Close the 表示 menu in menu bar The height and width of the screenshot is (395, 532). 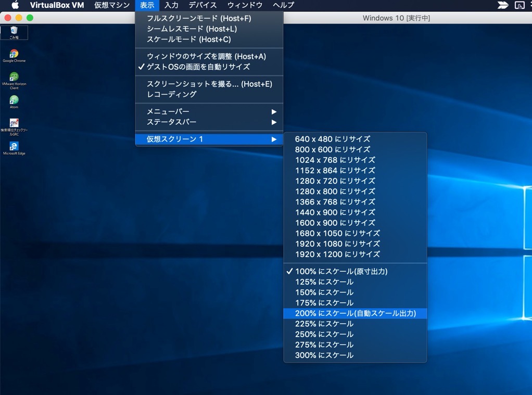[147, 5]
